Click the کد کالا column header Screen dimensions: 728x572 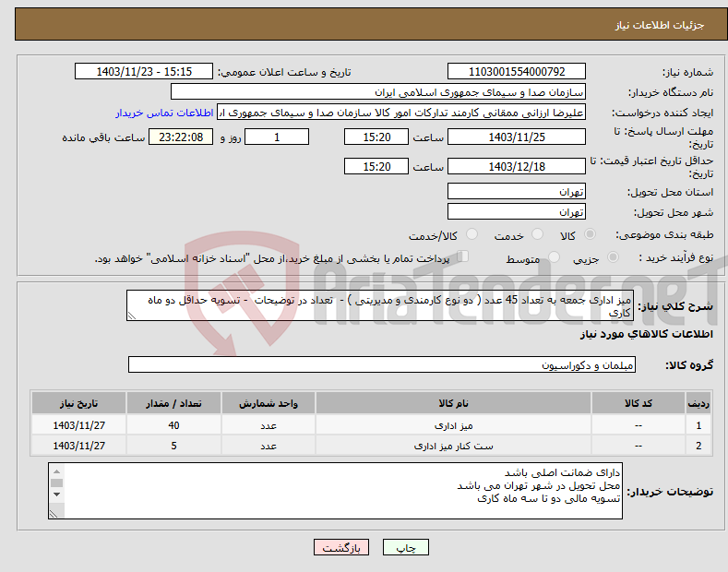[x=638, y=403]
